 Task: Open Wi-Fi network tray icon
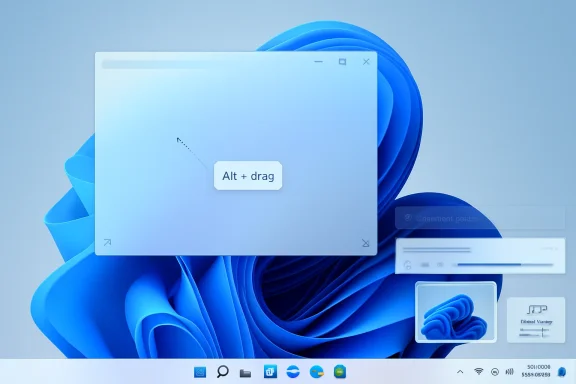[478, 372]
